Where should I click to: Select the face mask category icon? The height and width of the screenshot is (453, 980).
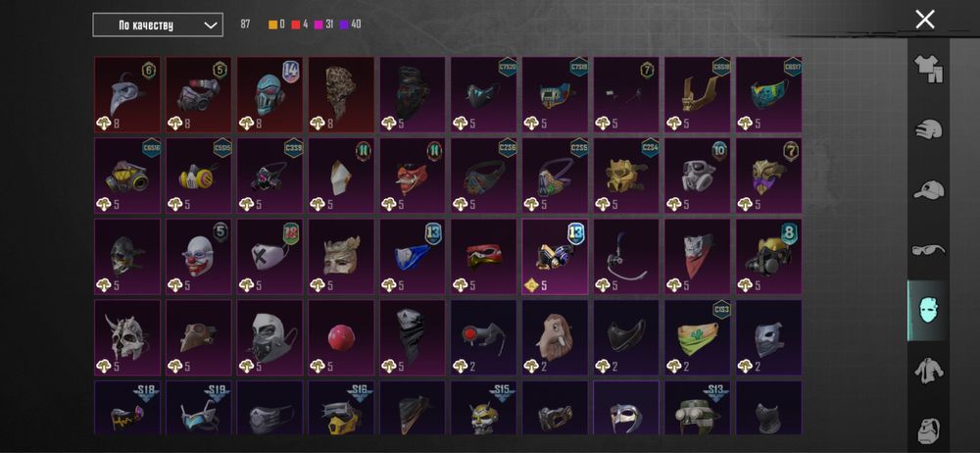[x=927, y=311]
